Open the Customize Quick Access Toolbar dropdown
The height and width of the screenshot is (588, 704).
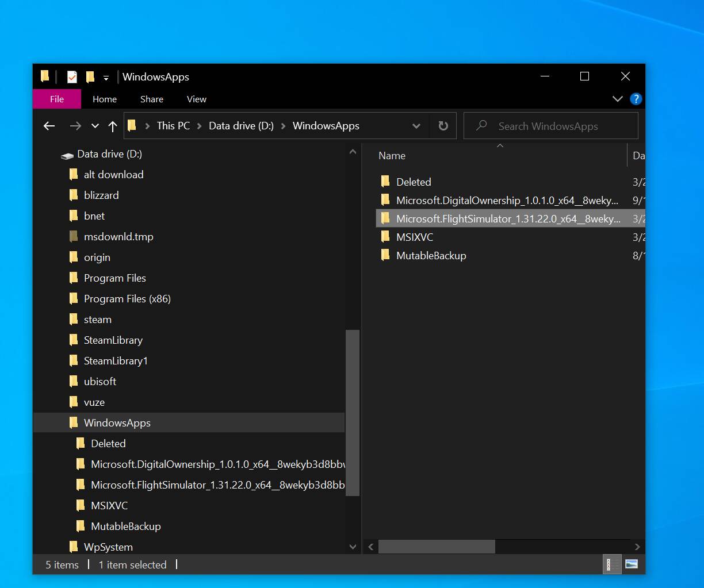point(106,78)
